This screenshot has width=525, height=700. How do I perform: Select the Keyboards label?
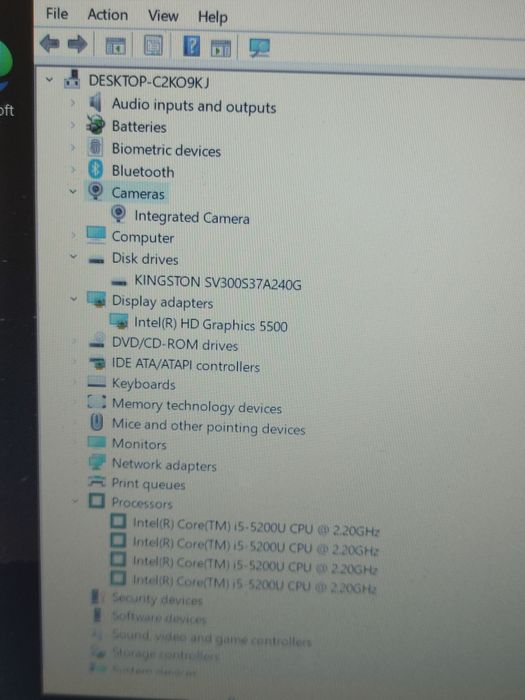(144, 384)
